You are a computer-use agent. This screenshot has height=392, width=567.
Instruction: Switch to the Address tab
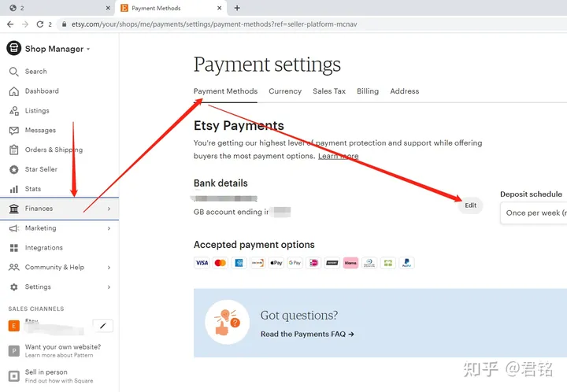pyautogui.click(x=404, y=91)
